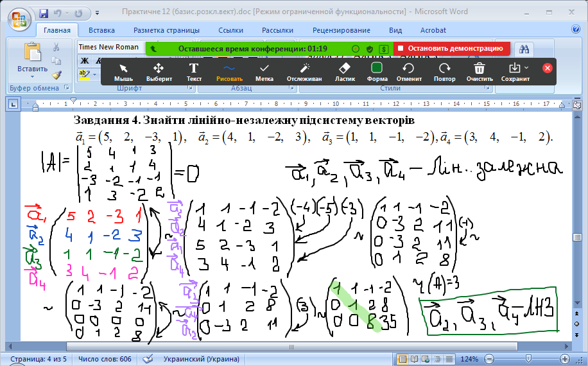Image resolution: width=588 pixels, height=366 pixels.
Task: Select the Метка stamp tool
Action: [264, 72]
